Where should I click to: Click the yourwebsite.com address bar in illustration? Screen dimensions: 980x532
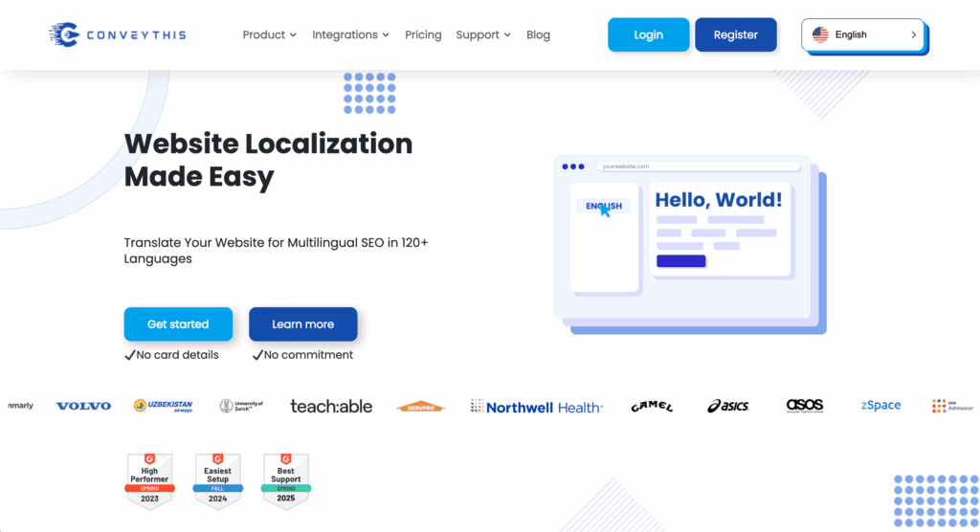coord(699,166)
